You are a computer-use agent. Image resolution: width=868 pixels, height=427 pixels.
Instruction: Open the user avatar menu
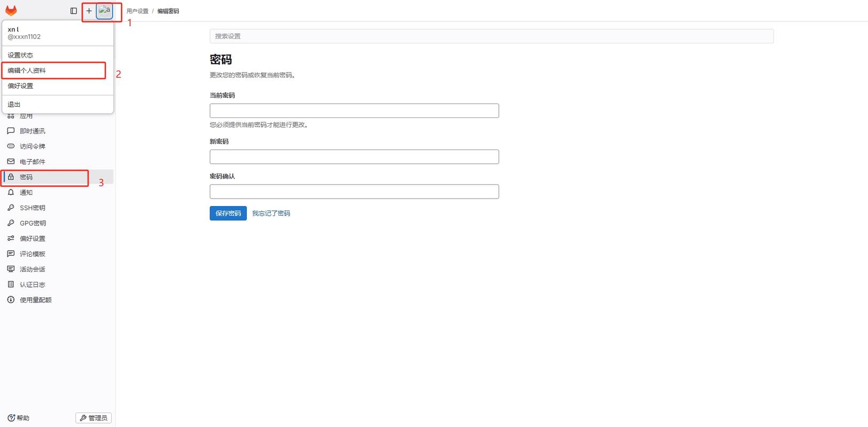105,11
